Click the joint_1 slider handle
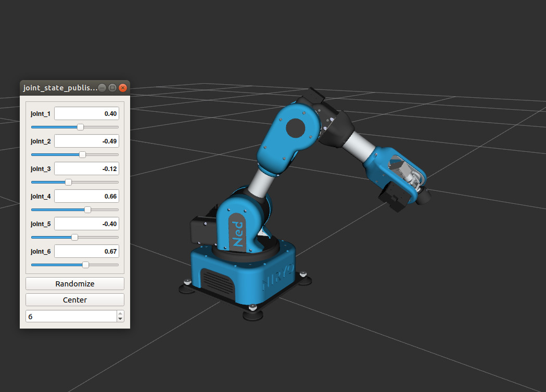The image size is (546, 392). [81, 127]
